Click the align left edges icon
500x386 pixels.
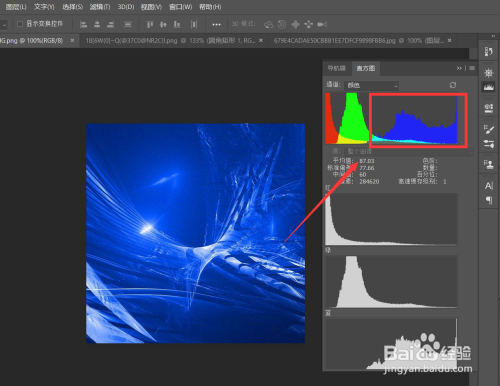point(83,24)
